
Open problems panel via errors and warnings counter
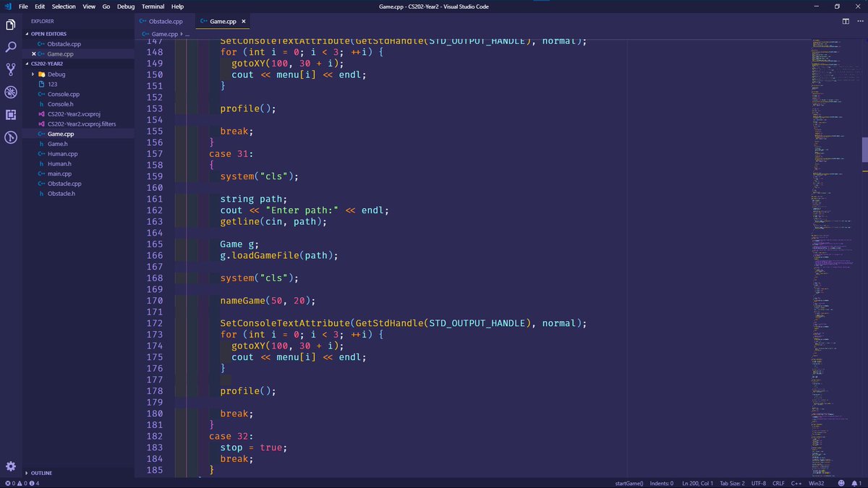(22, 483)
